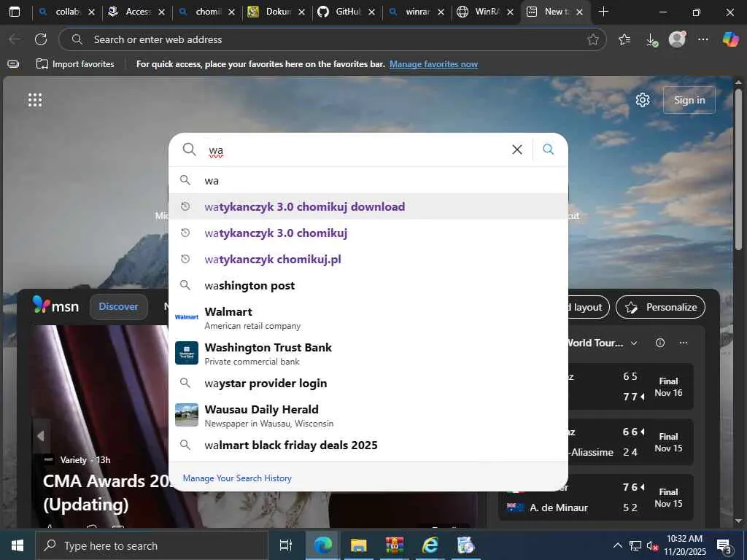Switch to the chomikuj search tab
747x560 pixels.
205,12
